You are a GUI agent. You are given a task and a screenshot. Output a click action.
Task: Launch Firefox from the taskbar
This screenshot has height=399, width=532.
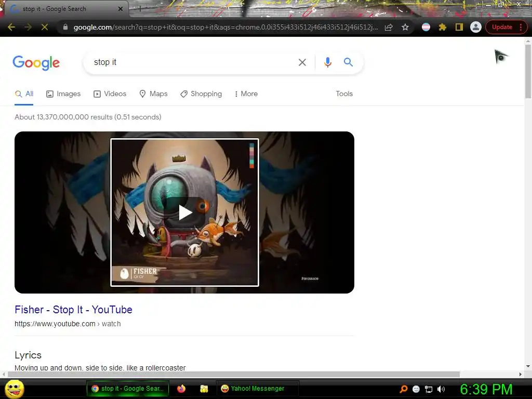click(x=181, y=389)
